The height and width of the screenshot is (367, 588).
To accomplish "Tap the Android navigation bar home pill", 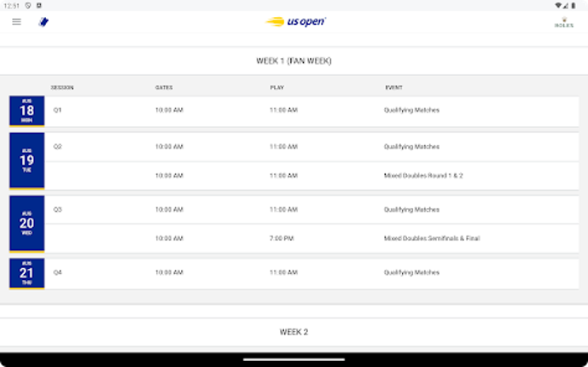I will pos(294,359).
